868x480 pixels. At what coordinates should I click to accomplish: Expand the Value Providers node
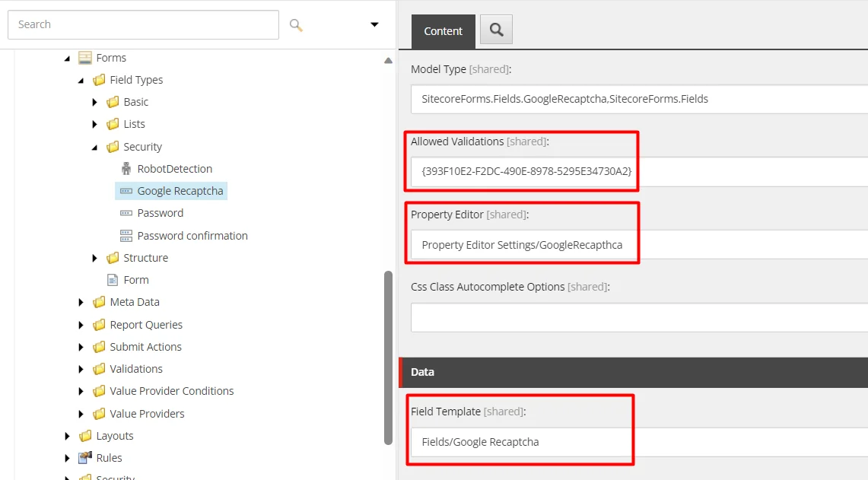81,414
